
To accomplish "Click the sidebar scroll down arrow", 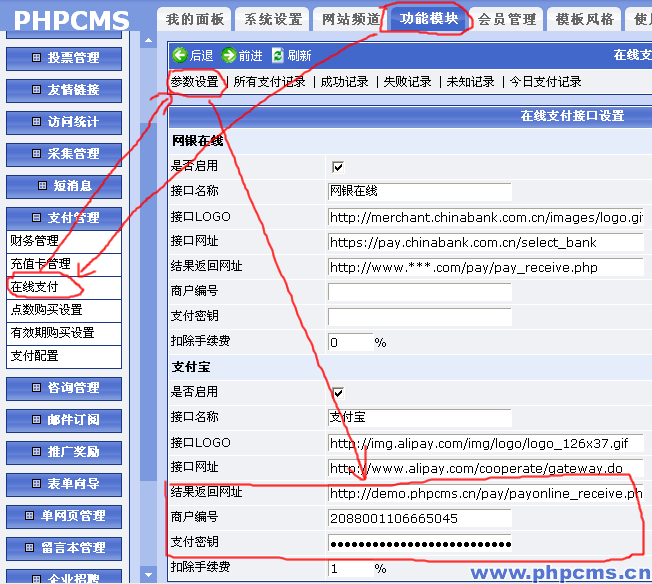I will tap(148, 575).
